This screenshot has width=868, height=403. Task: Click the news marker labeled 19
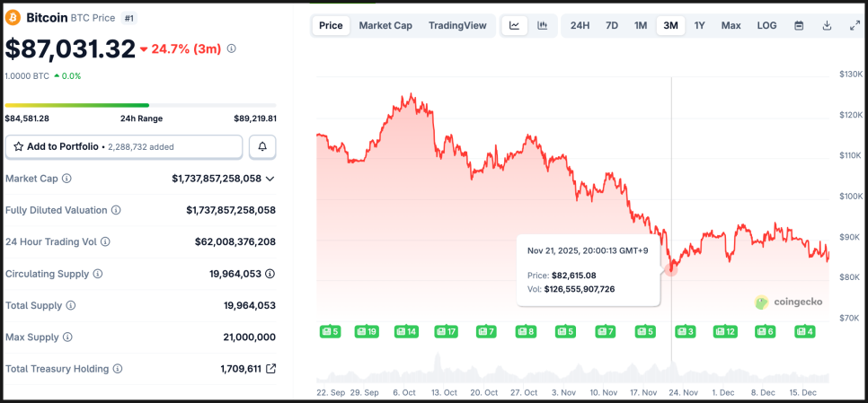click(x=367, y=332)
